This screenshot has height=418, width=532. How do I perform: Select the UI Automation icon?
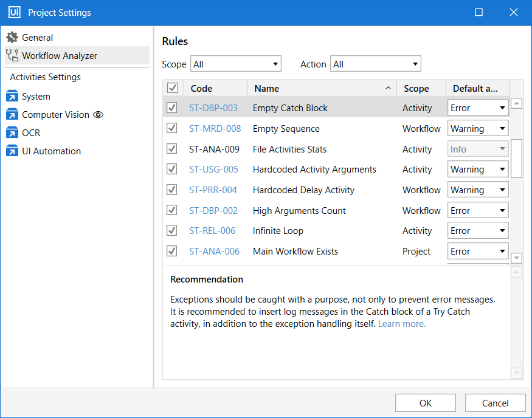(x=12, y=151)
